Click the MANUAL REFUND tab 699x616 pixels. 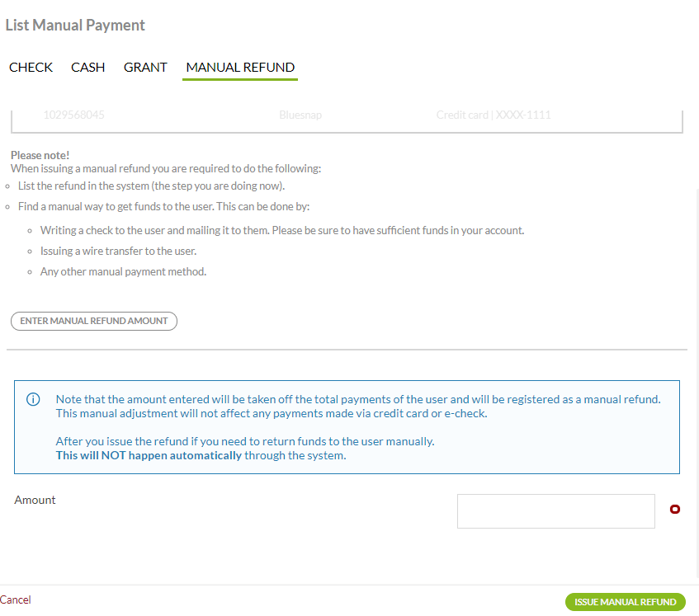click(x=240, y=68)
